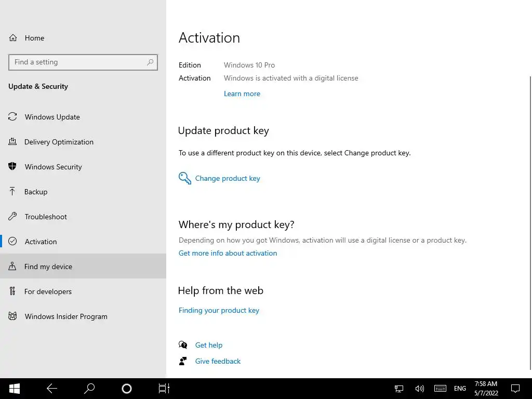Click the 'Depending on how you got Windows' sentence
The height and width of the screenshot is (399, 532).
click(x=322, y=240)
